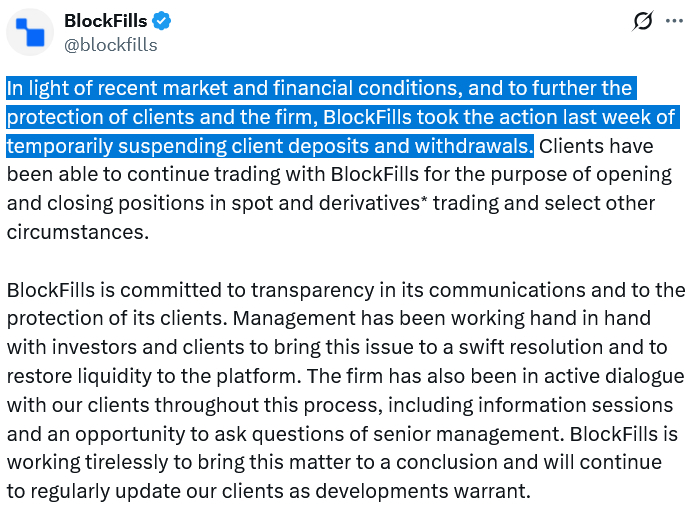Click the highlighted text 'In light of recent market'
The height and width of the screenshot is (511, 693).
pyautogui.click(x=110, y=88)
